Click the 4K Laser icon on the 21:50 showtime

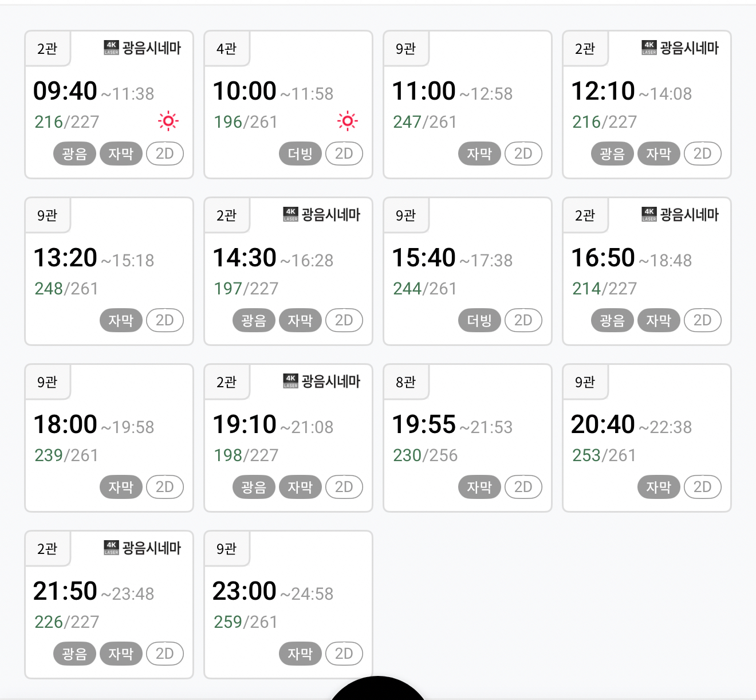coord(111,548)
